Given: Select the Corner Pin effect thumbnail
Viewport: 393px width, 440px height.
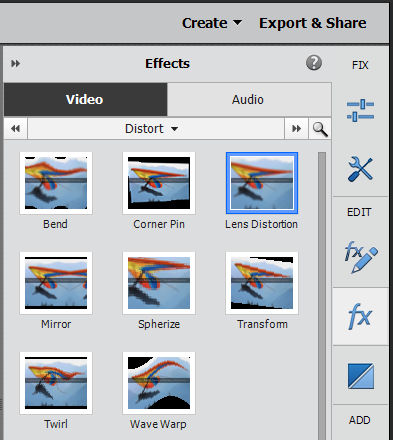Looking at the screenshot, I should [159, 183].
